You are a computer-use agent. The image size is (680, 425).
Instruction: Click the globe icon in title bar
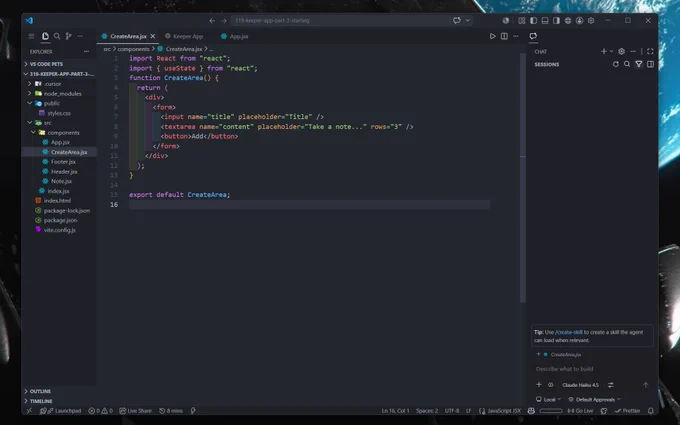[568, 20]
